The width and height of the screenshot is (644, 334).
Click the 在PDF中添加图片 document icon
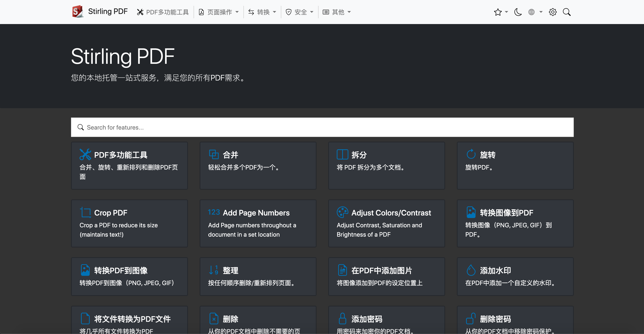click(x=342, y=270)
